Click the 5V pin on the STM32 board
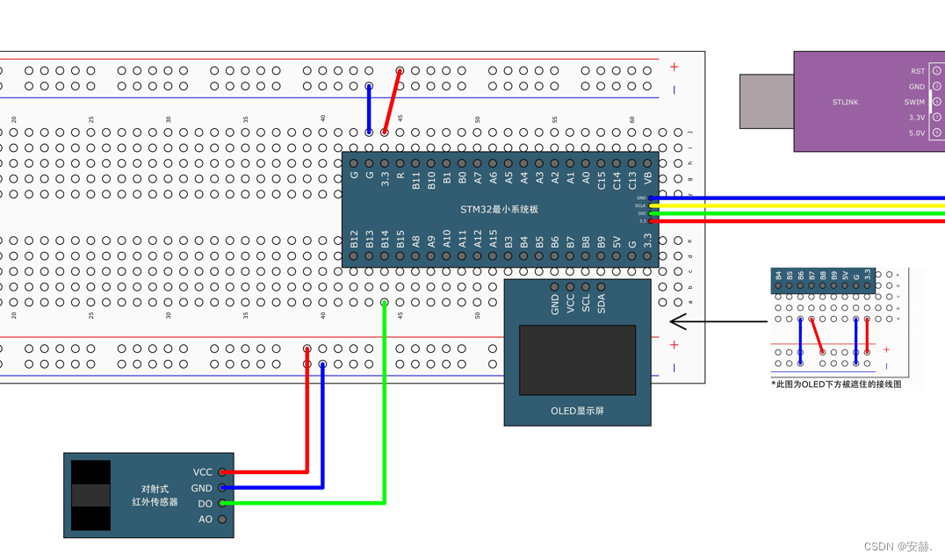 617,255
